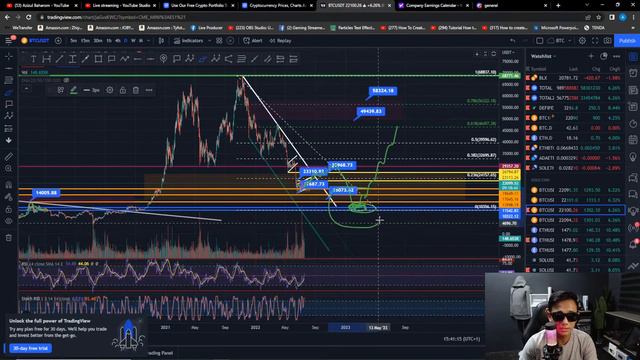Screen dimensions: 640x360
Task: Start bar Replay mode
Action: coord(280,41)
